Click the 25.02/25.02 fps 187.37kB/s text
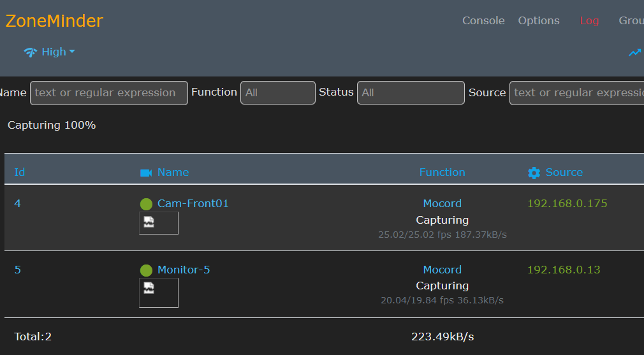The height and width of the screenshot is (355, 644). 443,235
